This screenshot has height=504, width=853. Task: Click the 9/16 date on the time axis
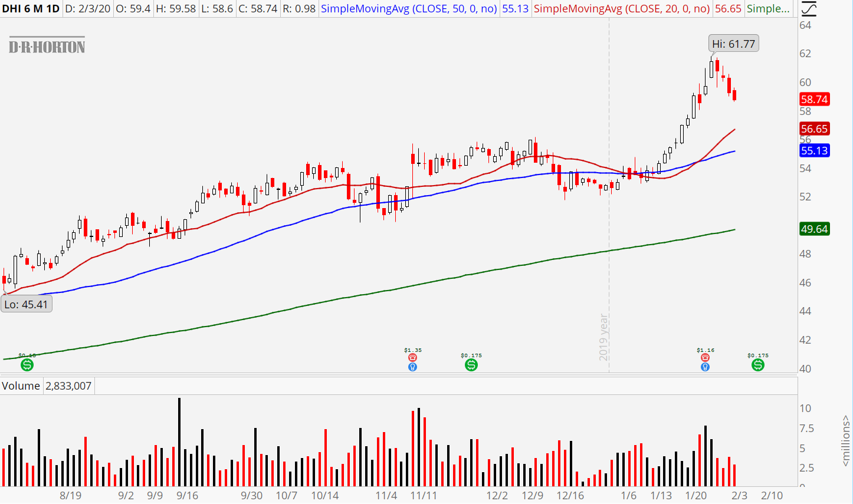pyautogui.click(x=187, y=495)
